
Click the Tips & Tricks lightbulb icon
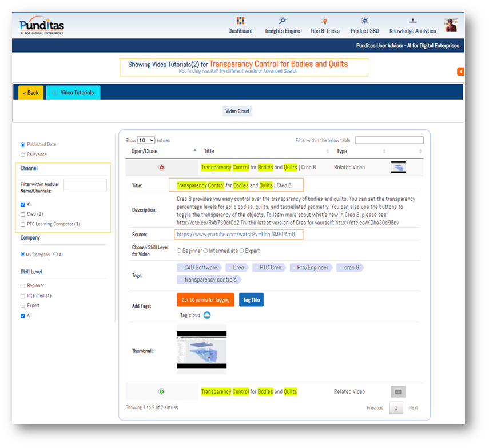(x=325, y=21)
